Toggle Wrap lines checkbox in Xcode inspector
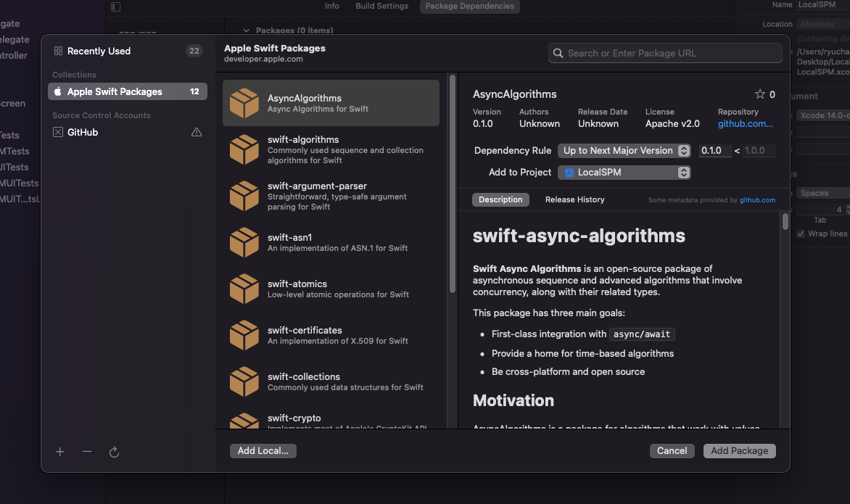Viewport: 850px width, 504px height. (801, 234)
